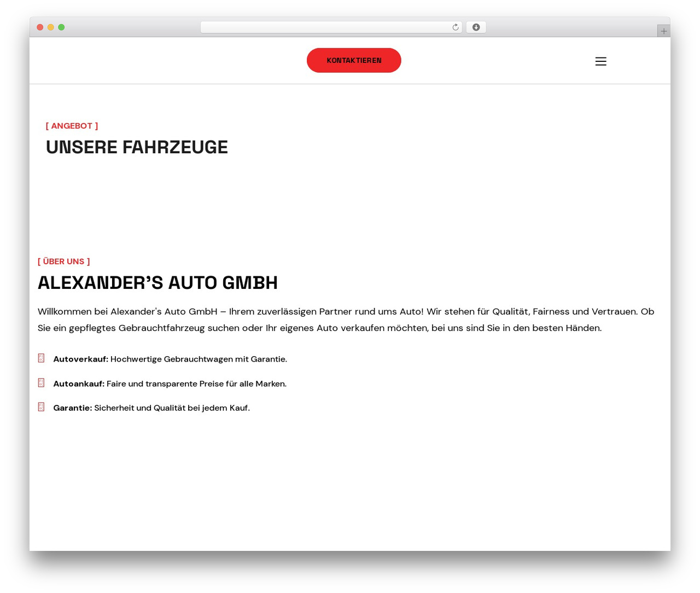Click the [ ÜBER UNS ] section label

[64, 261]
